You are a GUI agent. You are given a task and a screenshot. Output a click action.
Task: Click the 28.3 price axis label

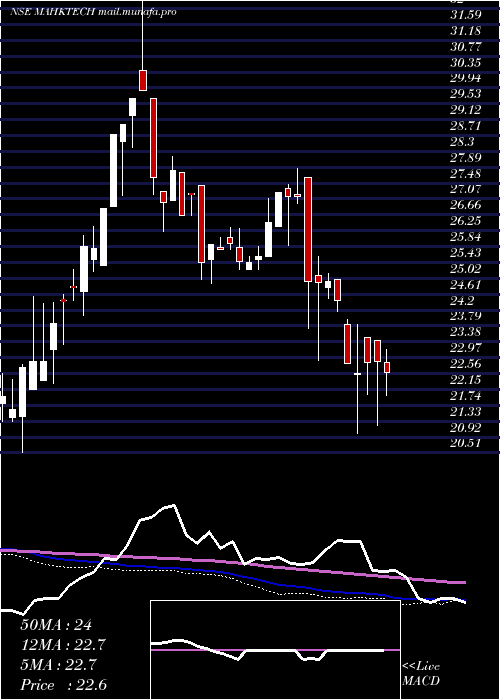[x=462, y=142]
